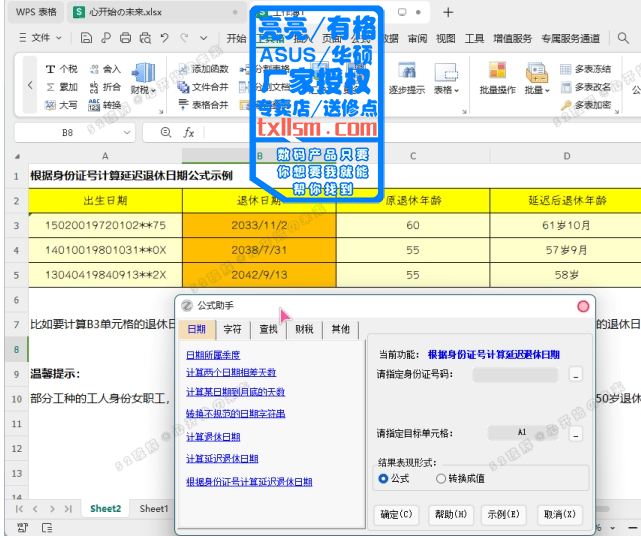The width and height of the screenshot is (641, 538).
Task: Click the 舍入 rounding tool
Action: pyautogui.click(x=105, y=69)
